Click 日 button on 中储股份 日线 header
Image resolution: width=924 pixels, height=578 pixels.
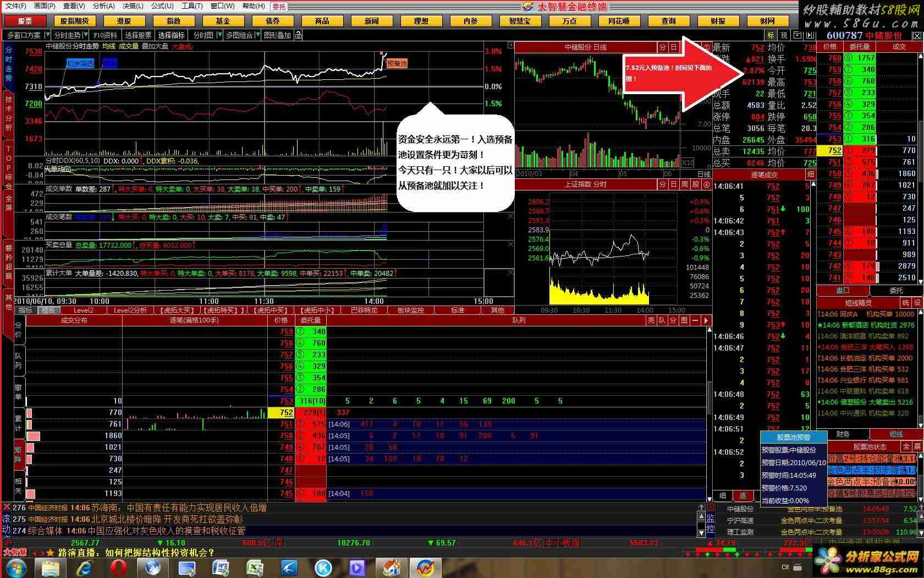(x=673, y=47)
